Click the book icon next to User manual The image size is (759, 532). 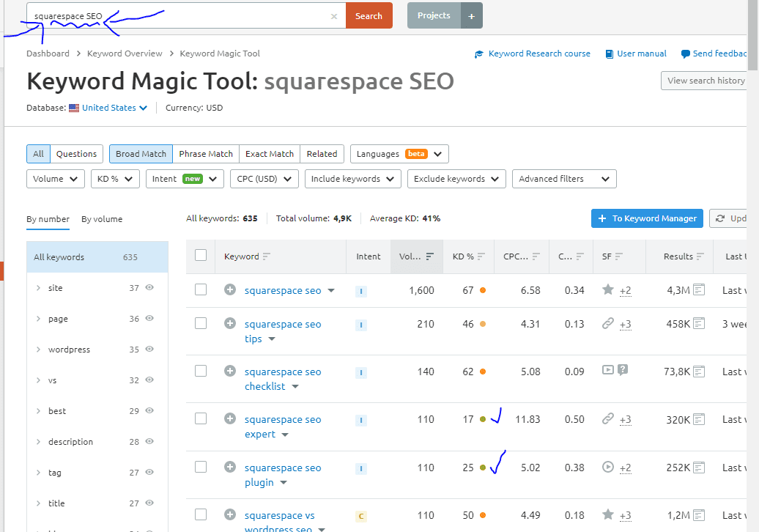point(609,53)
